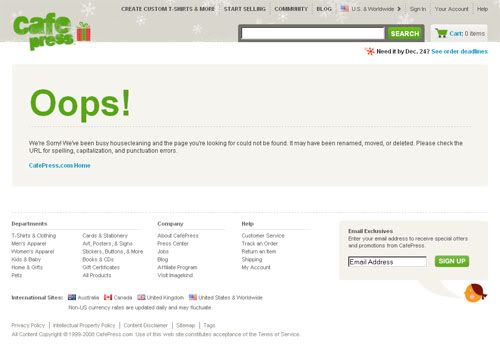Click the Email Address input field
The width and height of the screenshot is (500, 361).
click(387, 262)
